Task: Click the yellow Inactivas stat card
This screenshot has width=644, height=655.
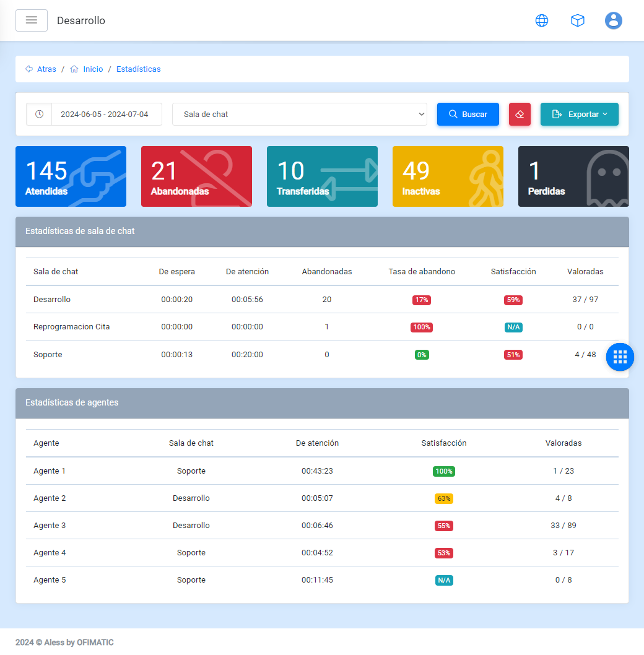Action: (x=448, y=176)
